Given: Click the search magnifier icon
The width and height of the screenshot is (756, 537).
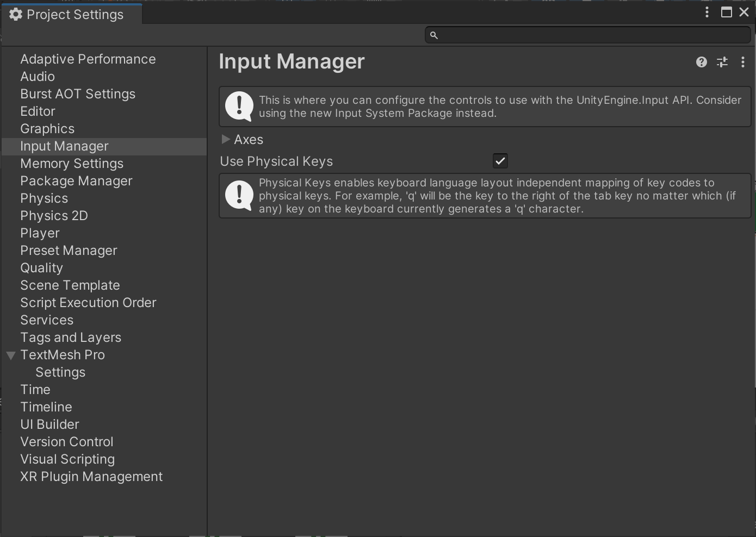Looking at the screenshot, I should pos(434,35).
